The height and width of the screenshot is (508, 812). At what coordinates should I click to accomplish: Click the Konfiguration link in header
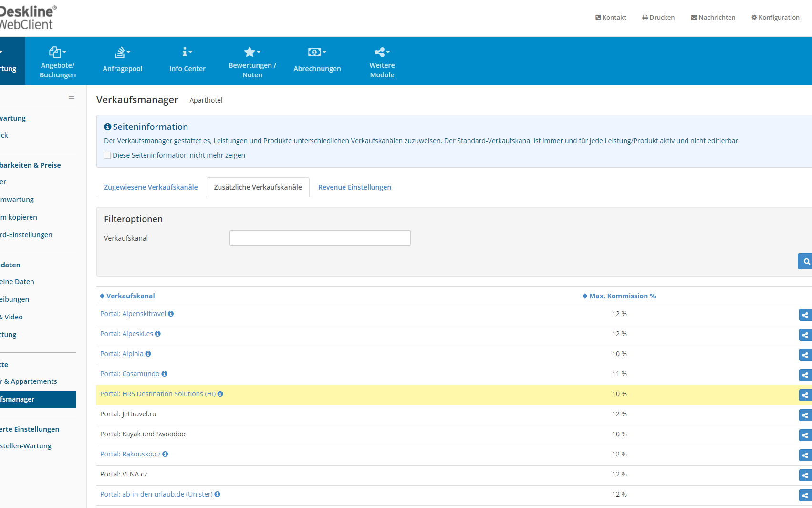[775, 17]
